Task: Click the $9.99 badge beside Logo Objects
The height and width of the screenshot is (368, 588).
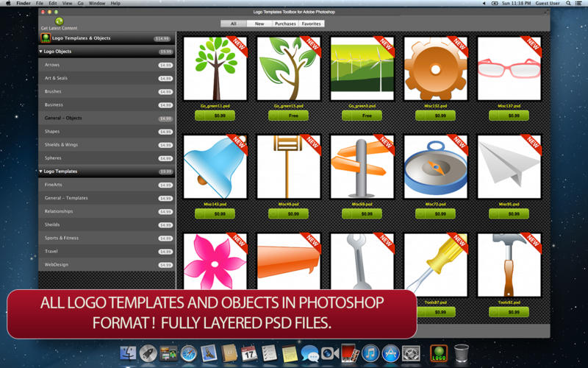Action: [x=165, y=52]
